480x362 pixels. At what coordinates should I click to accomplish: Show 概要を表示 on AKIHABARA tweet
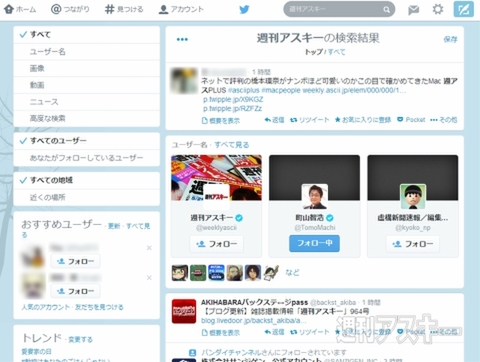coord(221,333)
